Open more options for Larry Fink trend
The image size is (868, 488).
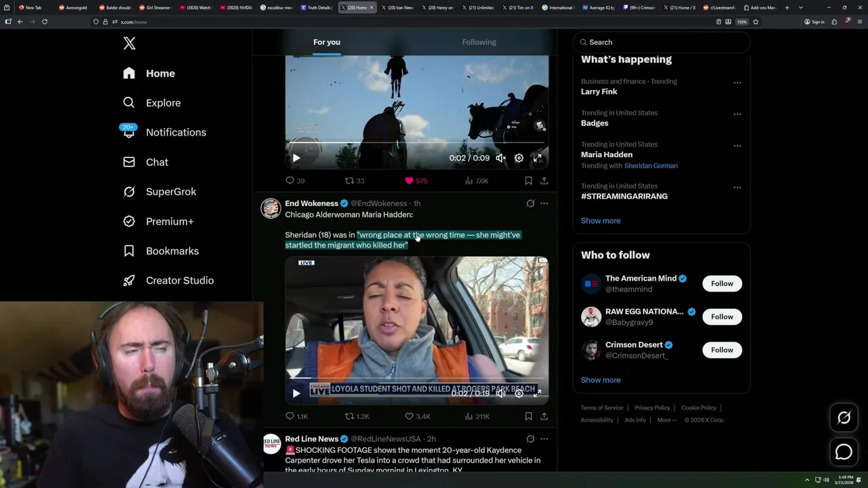point(737,83)
